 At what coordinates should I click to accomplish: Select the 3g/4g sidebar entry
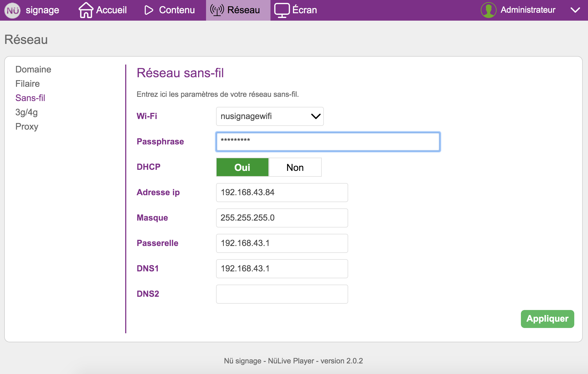pos(26,112)
